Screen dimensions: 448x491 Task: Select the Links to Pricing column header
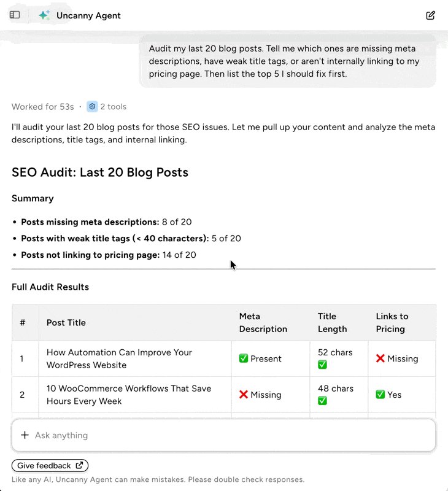pyautogui.click(x=392, y=323)
